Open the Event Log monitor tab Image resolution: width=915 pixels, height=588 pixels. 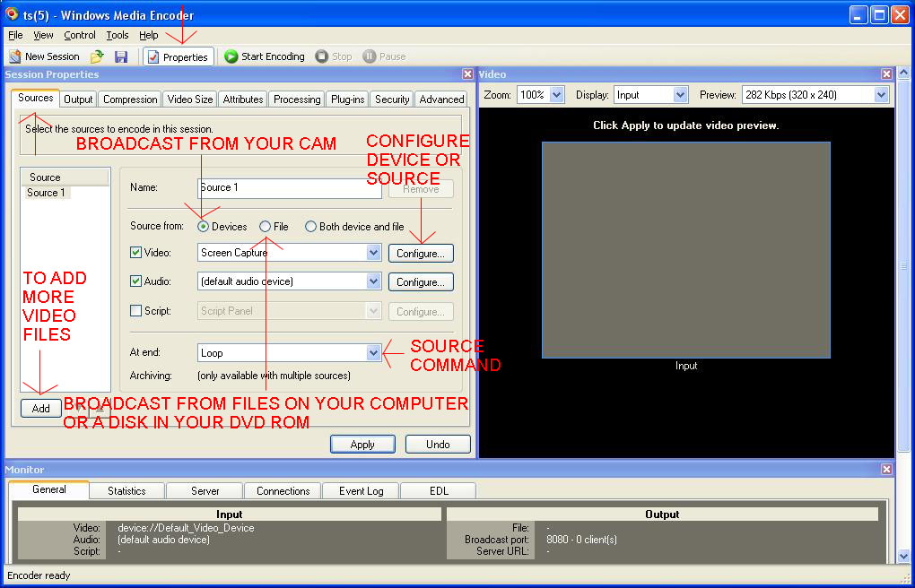[362, 490]
